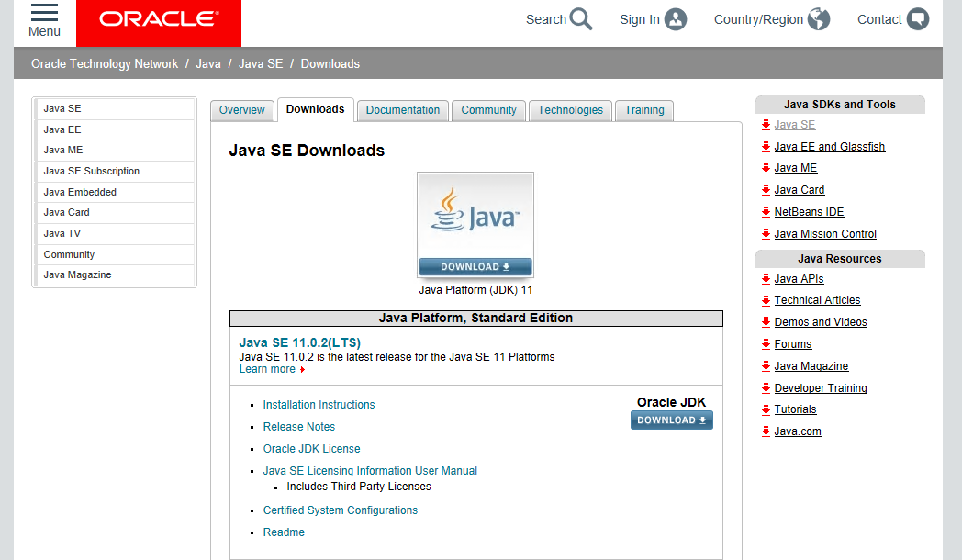
Task: Select Java SE in left sidebar
Action: 115,108
